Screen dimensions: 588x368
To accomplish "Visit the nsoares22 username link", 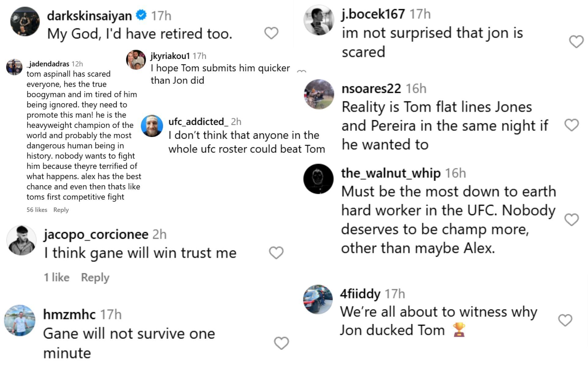I will (x=371, y=89).
